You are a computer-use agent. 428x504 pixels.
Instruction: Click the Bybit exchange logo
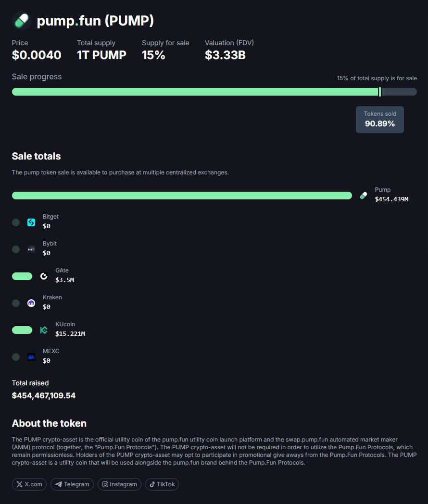coord(31,249)
